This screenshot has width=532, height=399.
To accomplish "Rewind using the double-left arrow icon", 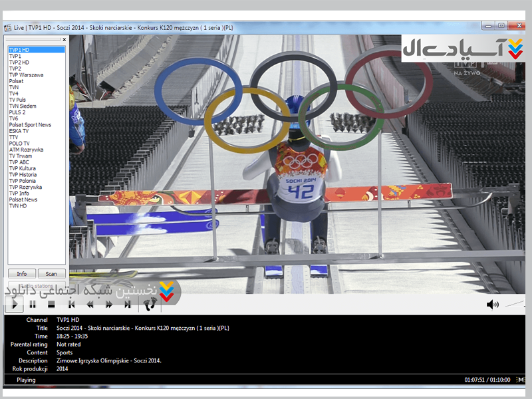I will (90, 305).
